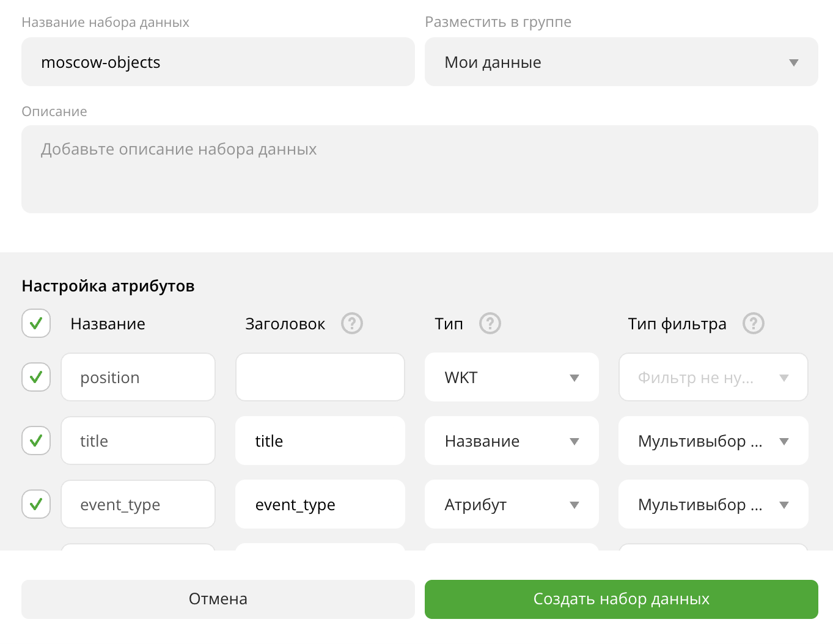Open help icon next to Тип фильтра
The height and width of the screenshot is (644, 833).
(754, 323)
